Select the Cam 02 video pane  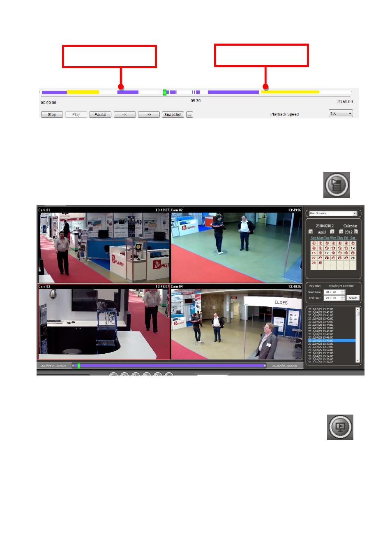tap(236, 246)
